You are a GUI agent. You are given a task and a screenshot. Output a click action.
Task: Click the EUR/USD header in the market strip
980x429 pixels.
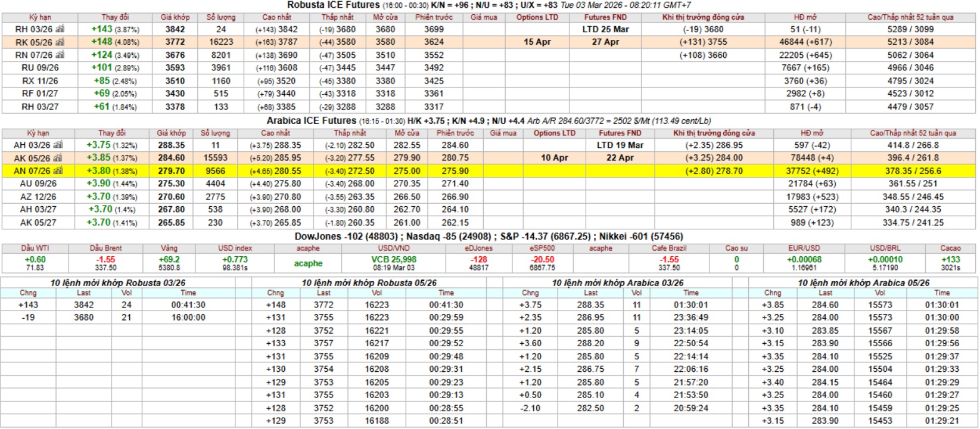click(804, 248)
